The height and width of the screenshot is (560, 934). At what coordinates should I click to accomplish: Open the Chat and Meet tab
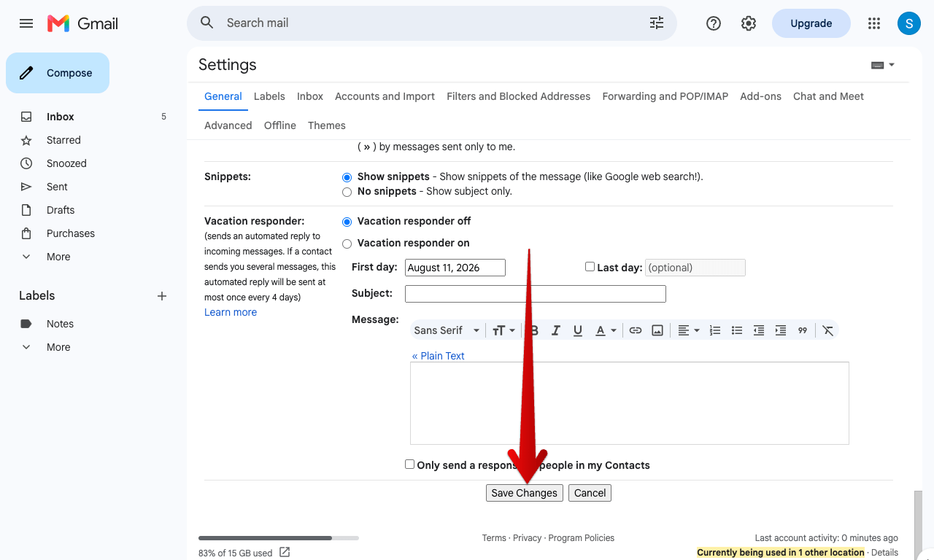pyautogui.click(x=828, y=96)
